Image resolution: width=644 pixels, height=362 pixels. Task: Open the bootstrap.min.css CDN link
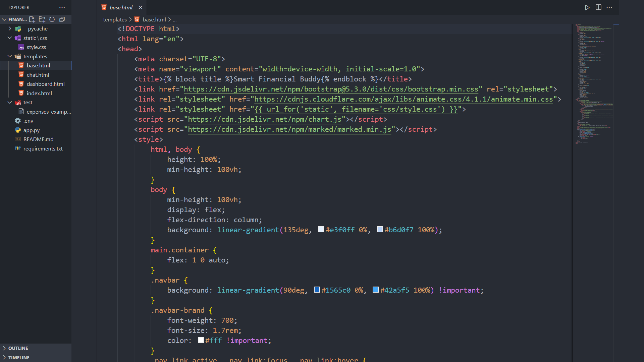331,89
